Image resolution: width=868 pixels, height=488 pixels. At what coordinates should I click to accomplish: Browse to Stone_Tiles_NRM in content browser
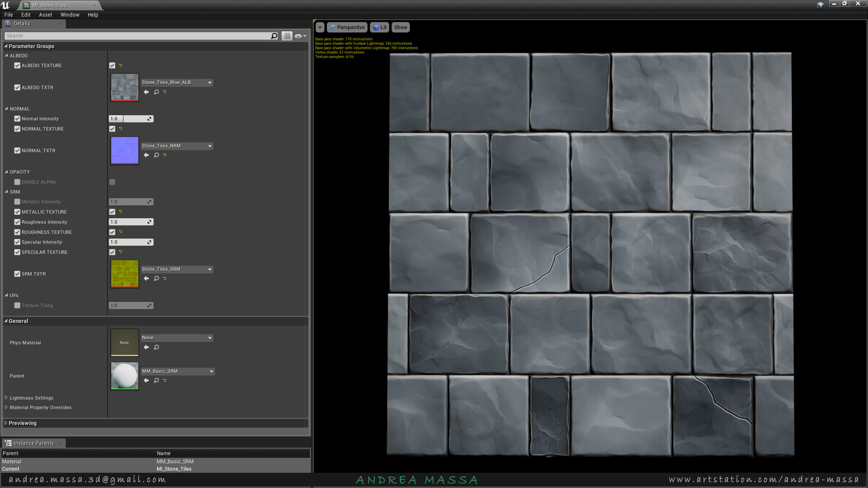pyautogui.click(x=156, y=155)
